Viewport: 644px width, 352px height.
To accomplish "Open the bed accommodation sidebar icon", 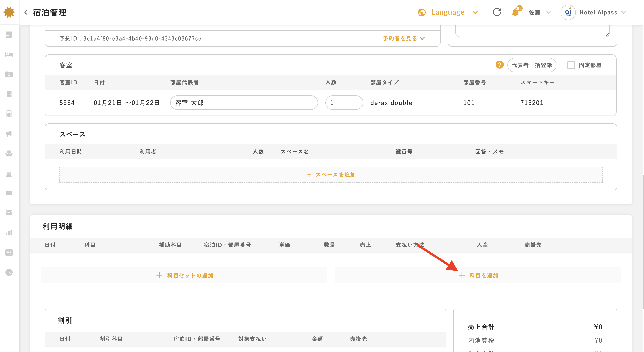I will pos(9,54).
